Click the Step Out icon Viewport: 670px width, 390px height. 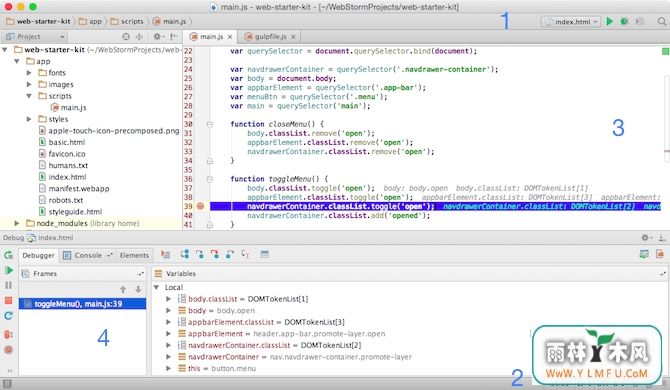pos(230,255)
